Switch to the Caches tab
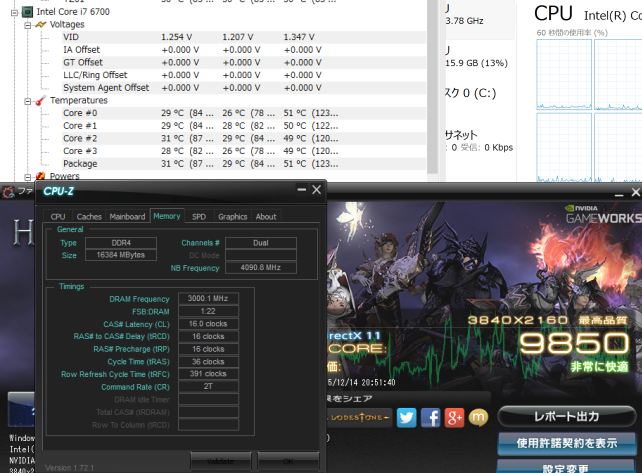This screenshot has height=473, width=642. [89, 217]
